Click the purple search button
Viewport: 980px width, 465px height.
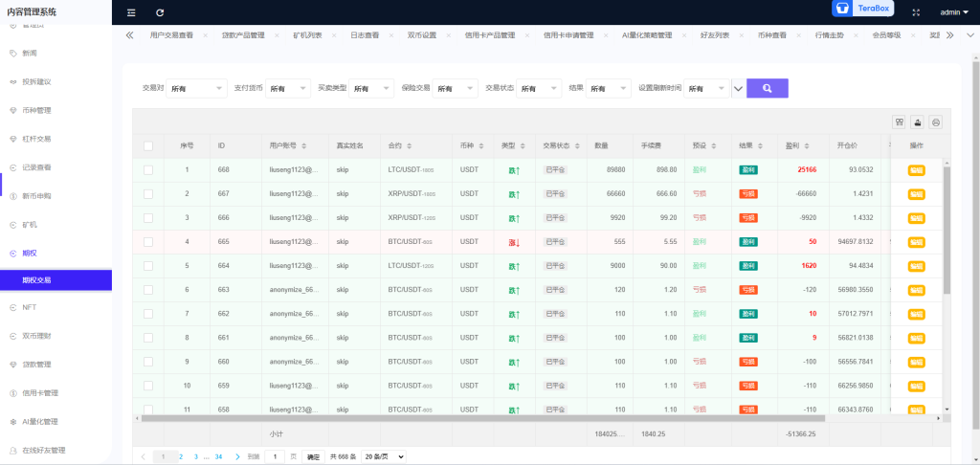[767, 88]
